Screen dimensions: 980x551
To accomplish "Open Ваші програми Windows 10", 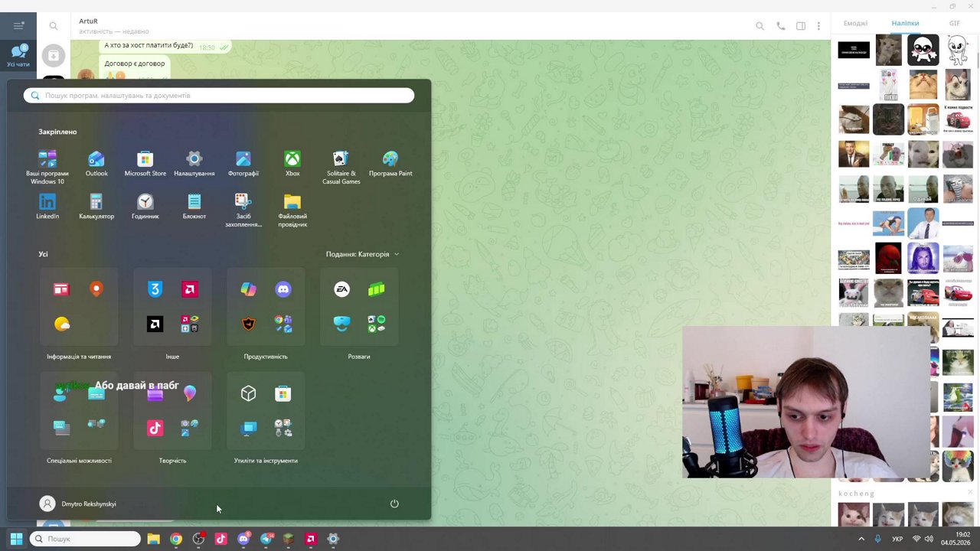I will (47, 168).
